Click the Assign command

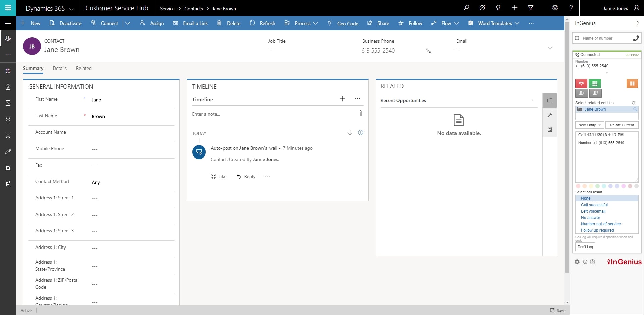[x=152, y=23]
